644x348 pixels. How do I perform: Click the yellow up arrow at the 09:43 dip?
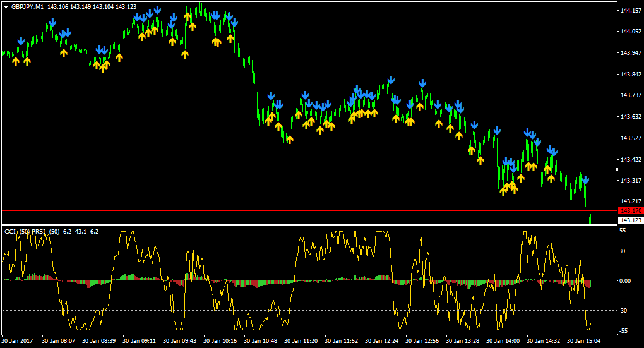click(x=185, y=54)
